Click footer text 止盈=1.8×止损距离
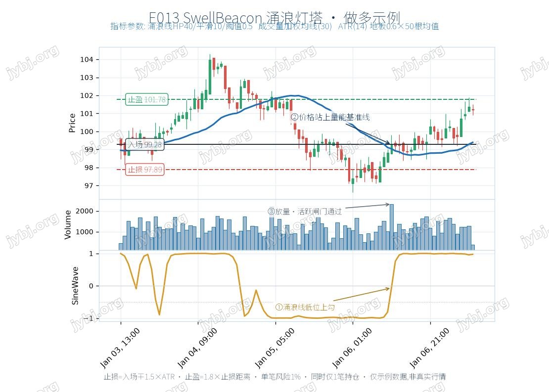The height and width of the screenshot is (392, 549). pyautogui.click(x=218, y=377)
